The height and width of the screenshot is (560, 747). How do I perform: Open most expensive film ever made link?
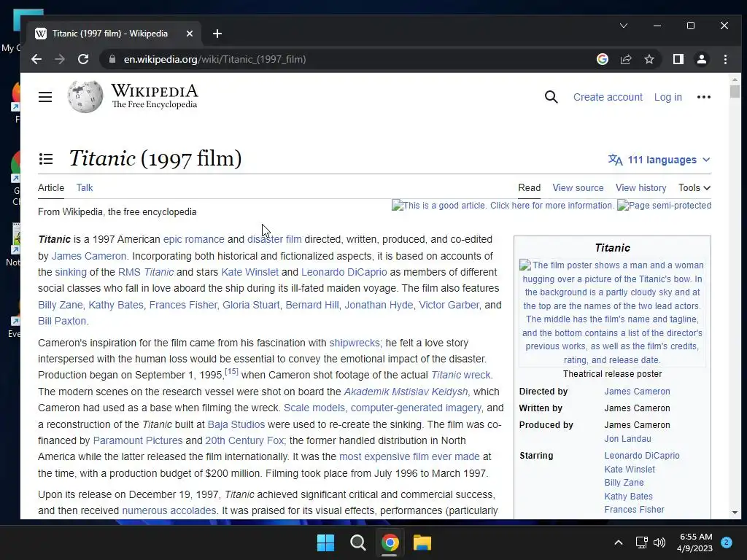(x=409, y=456)
